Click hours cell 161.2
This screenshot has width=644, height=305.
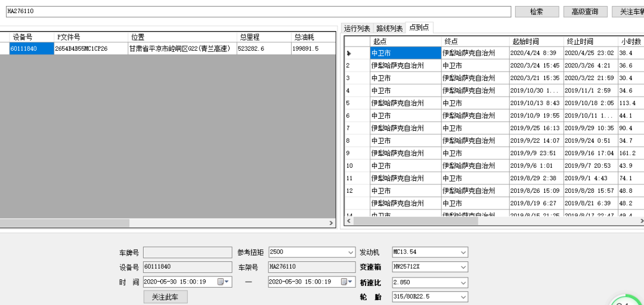point(631,153)
